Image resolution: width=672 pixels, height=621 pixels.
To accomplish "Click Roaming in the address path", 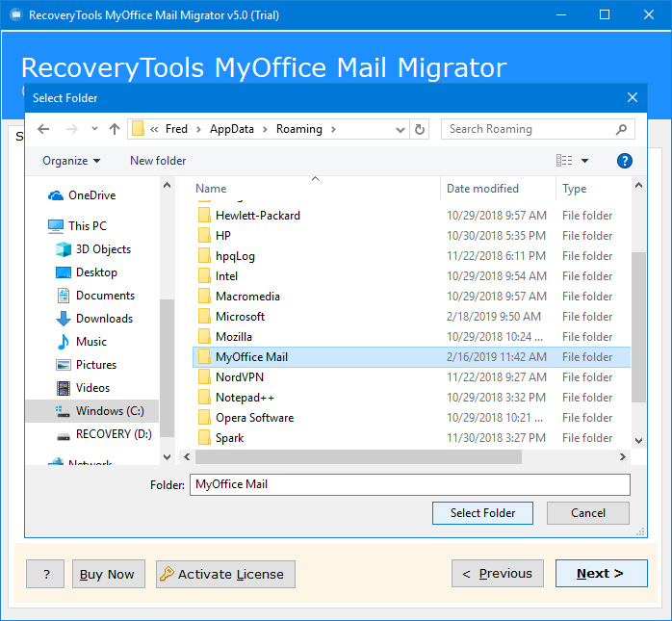I will coord(299,129).
